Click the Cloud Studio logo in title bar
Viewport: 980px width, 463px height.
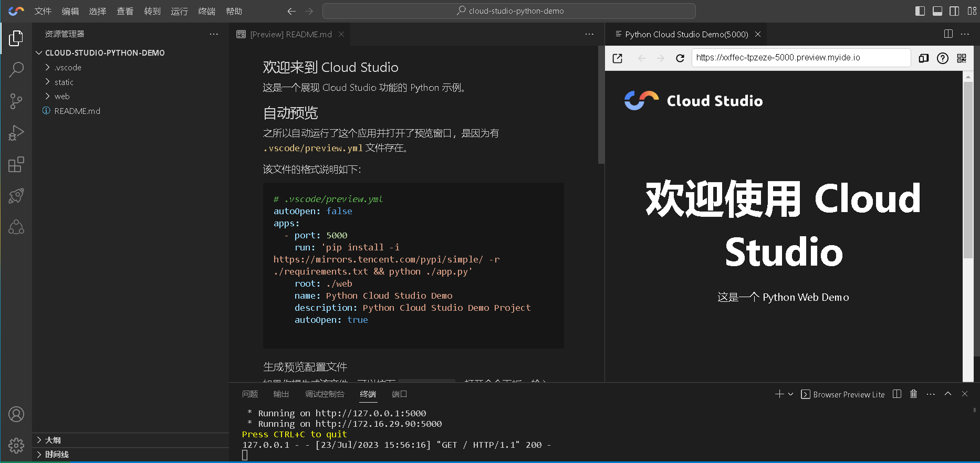[16, 11]
